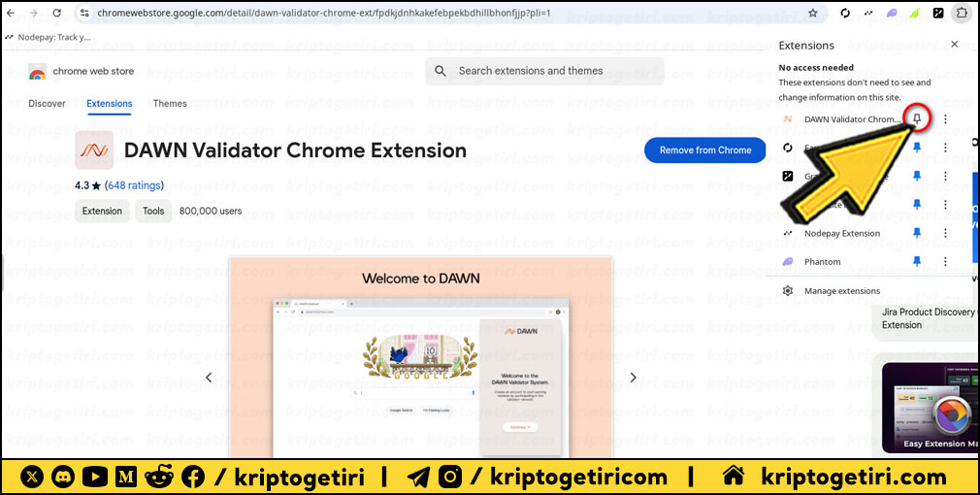
Task: Open the Themes tab
Action: pos(170,104)
